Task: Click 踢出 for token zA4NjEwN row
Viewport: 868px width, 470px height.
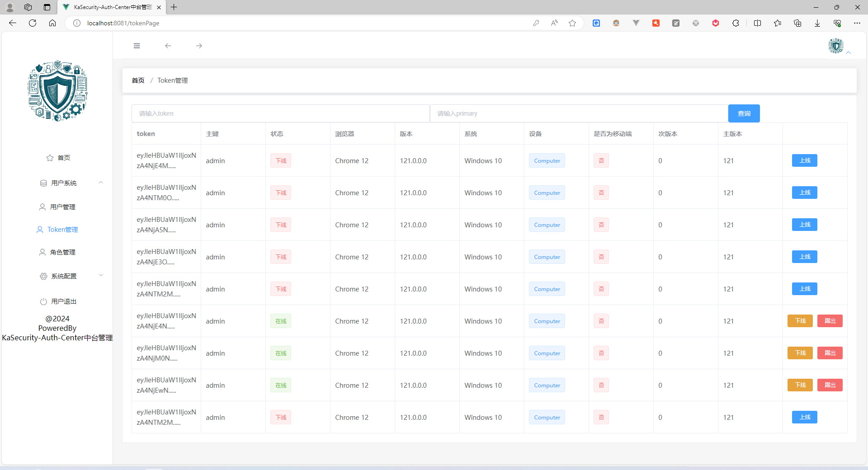Action: tap(830, 385)
